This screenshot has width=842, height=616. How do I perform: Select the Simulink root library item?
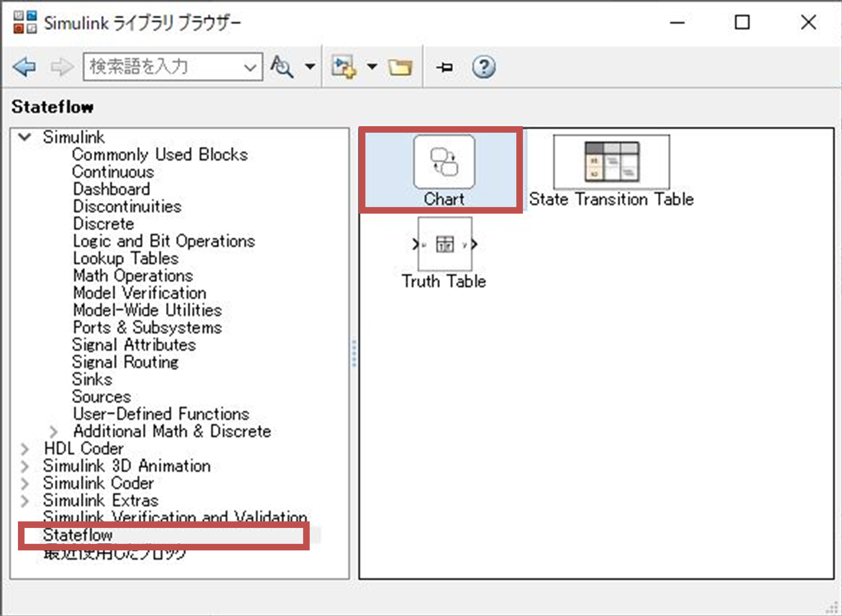coord(74,137)
